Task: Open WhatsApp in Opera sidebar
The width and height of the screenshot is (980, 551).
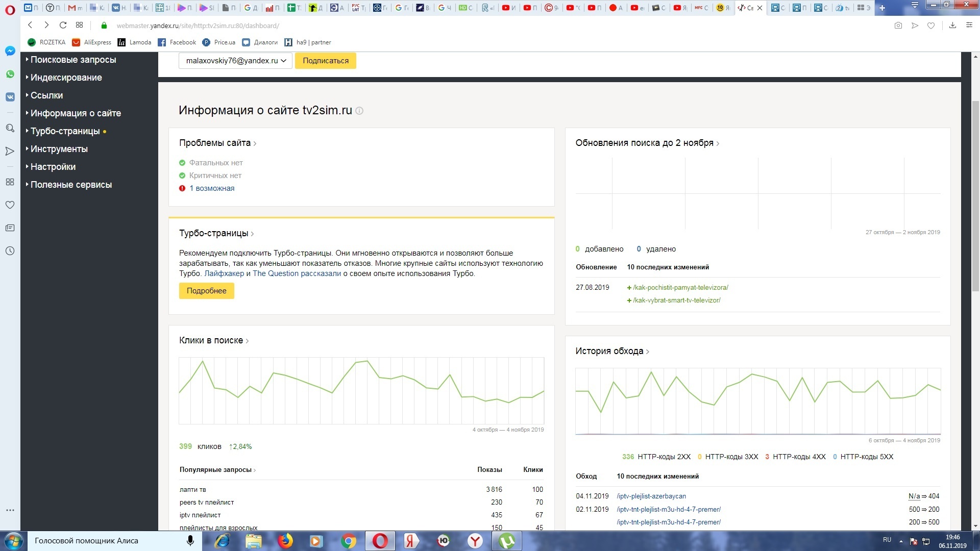Action: (x=10, y=74)
